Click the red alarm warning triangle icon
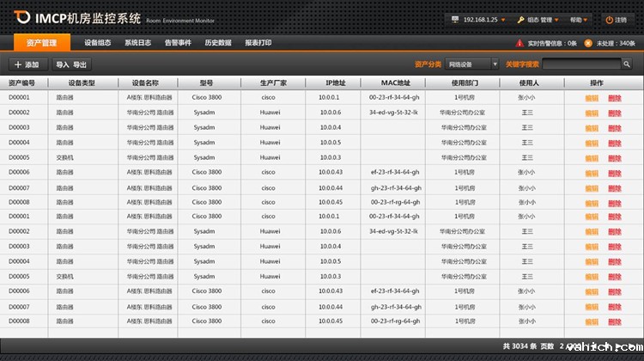The image size is (644, 361). click(519, 42)
